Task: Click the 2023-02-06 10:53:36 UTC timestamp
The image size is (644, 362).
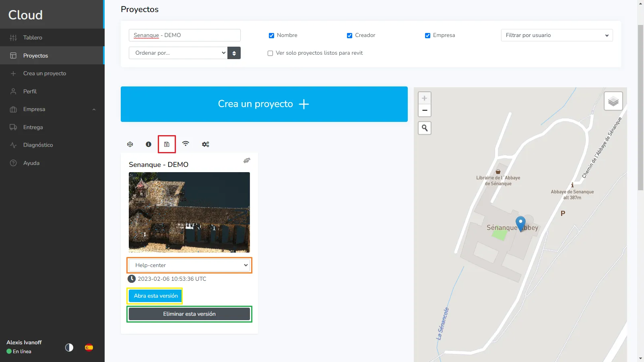Action: coord(172,279)
